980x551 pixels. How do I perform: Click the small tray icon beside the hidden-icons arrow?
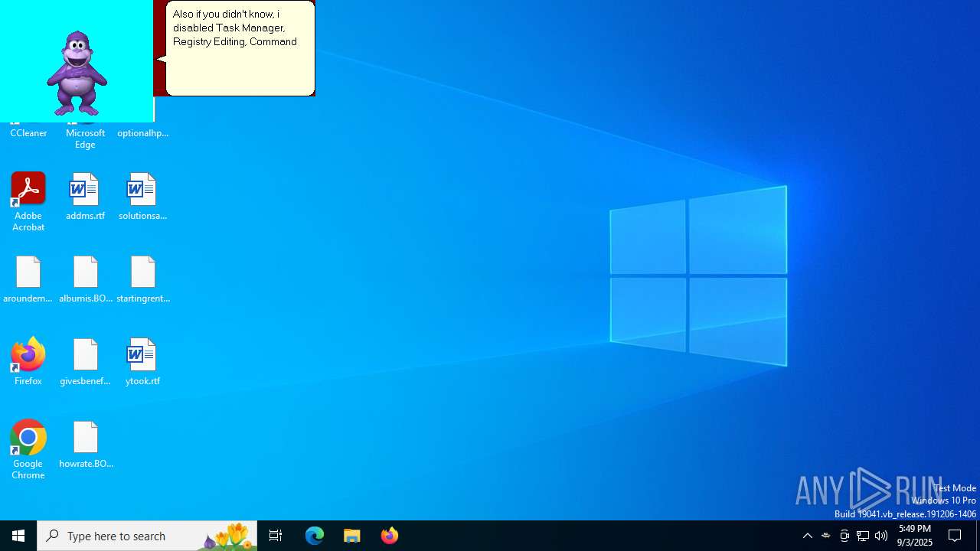pyautogui.click(x=826, y=536)
